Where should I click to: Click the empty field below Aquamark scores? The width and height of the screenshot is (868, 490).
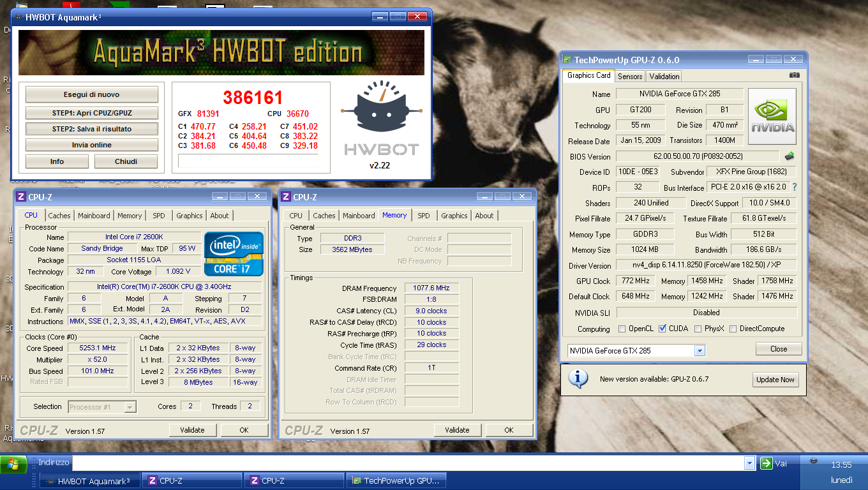pyautogui.click(x=248, y=161)
